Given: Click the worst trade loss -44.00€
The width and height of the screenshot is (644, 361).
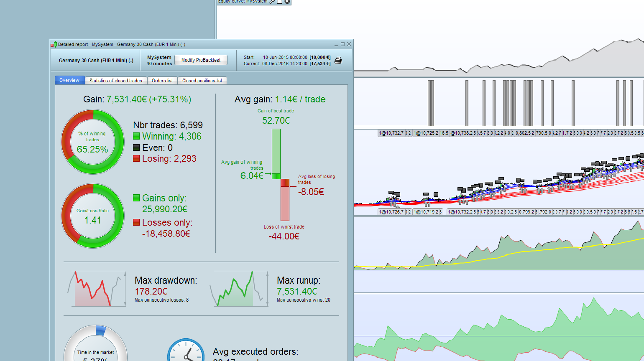Looking at the screenshot, I should [x=284, y=236].
